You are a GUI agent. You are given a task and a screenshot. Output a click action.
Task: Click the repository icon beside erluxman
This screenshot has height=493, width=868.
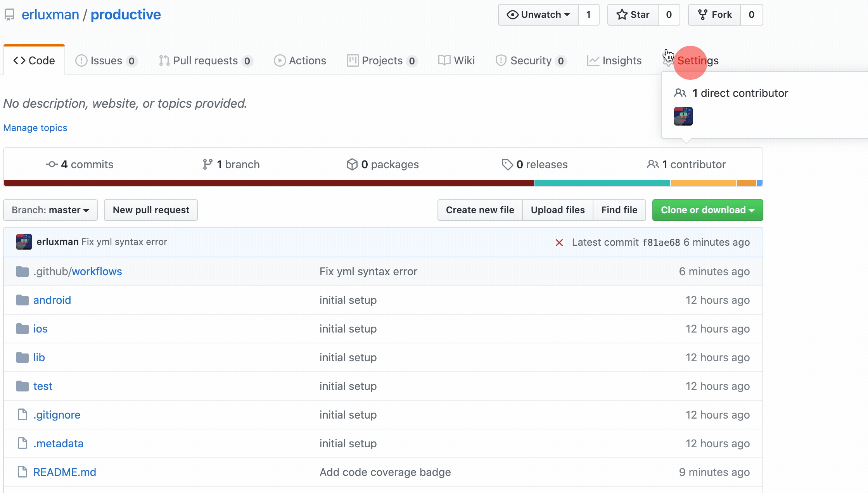[9, 15]
